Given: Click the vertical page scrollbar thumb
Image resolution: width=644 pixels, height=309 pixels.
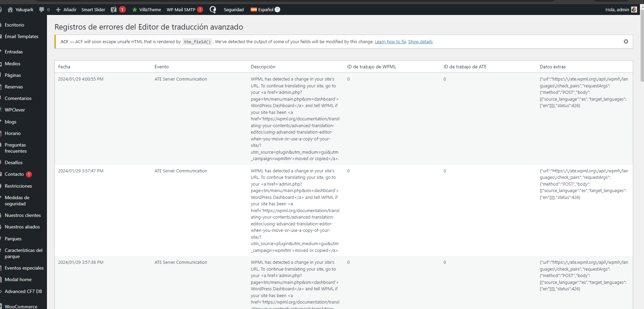Looking at the screenshot, I should 642,46.
